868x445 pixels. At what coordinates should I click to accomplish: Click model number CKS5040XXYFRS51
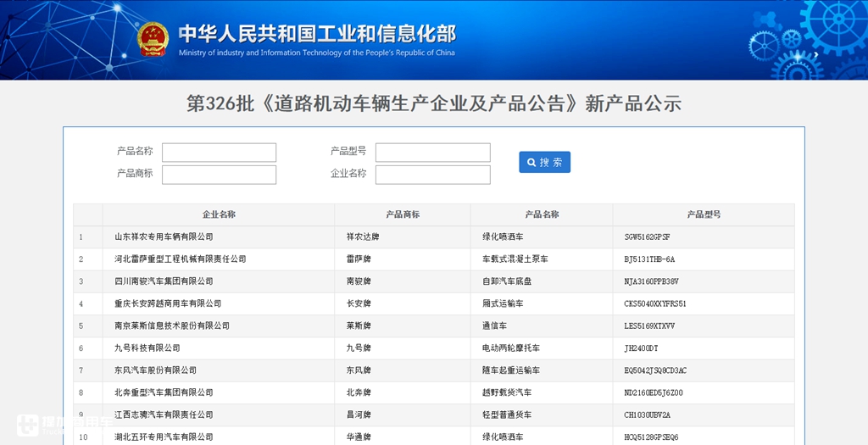pyautogui.click(x=655, y=303)
